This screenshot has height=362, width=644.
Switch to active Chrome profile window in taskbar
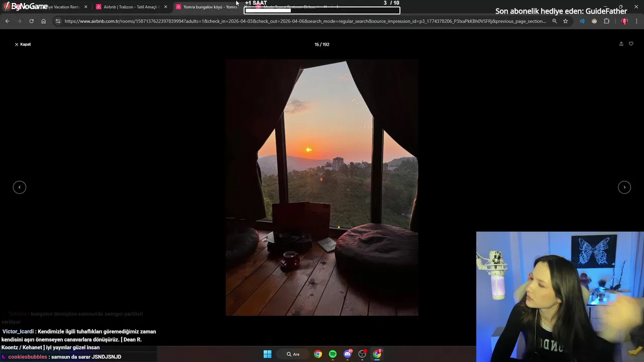coord(377,354)
